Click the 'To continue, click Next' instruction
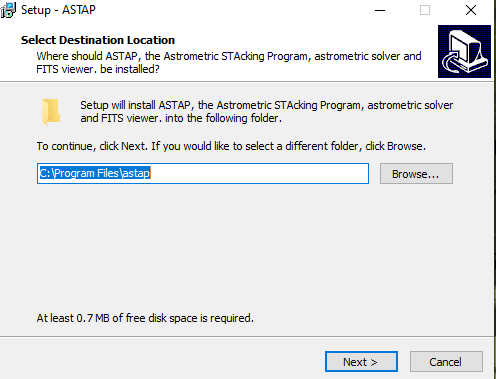 coord(231,146)
